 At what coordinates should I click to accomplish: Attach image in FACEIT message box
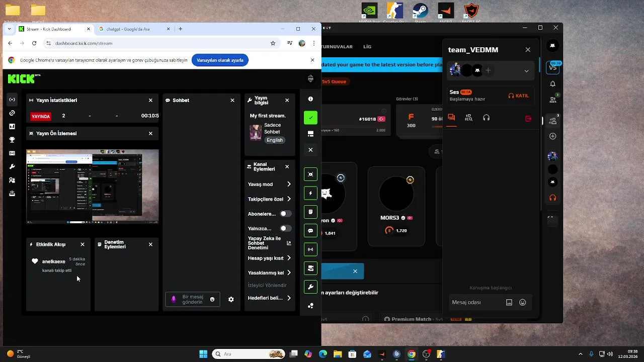click(509, 302)
